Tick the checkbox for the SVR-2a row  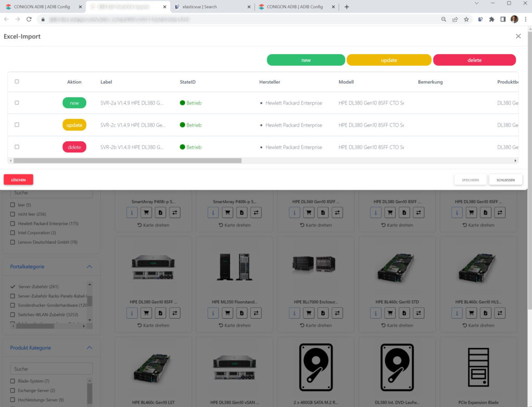[x=17, y=103]
